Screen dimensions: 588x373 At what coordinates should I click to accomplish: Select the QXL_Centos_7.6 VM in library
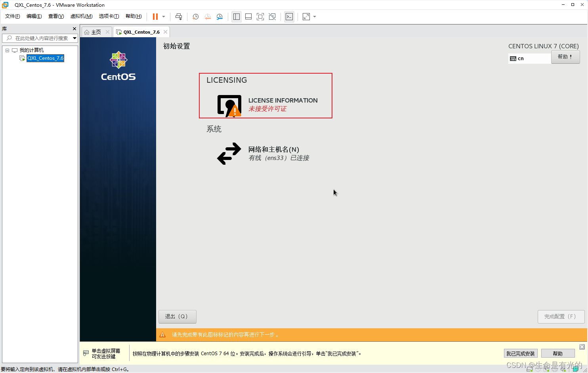point(45,58)
